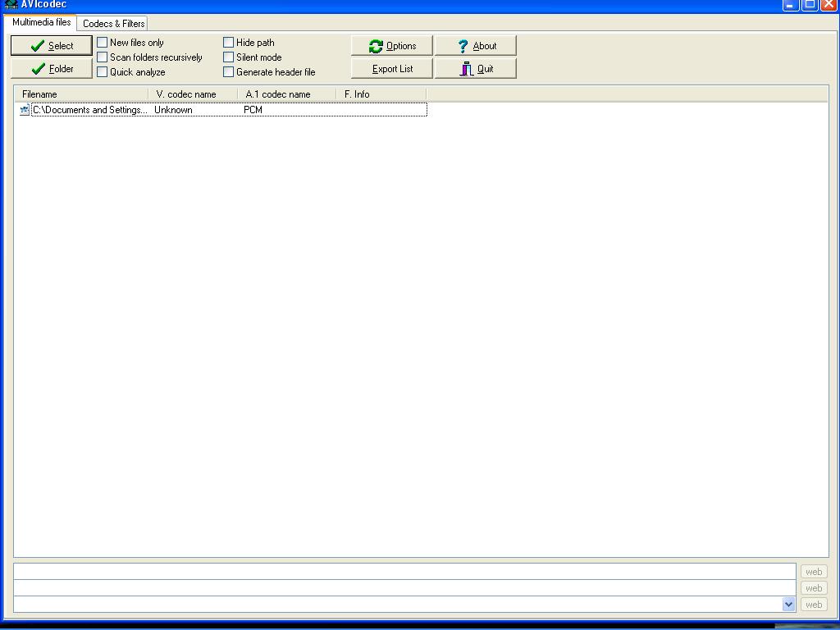
Task: Click the PCM audio codec cell
Action: (x=253, y=110)
